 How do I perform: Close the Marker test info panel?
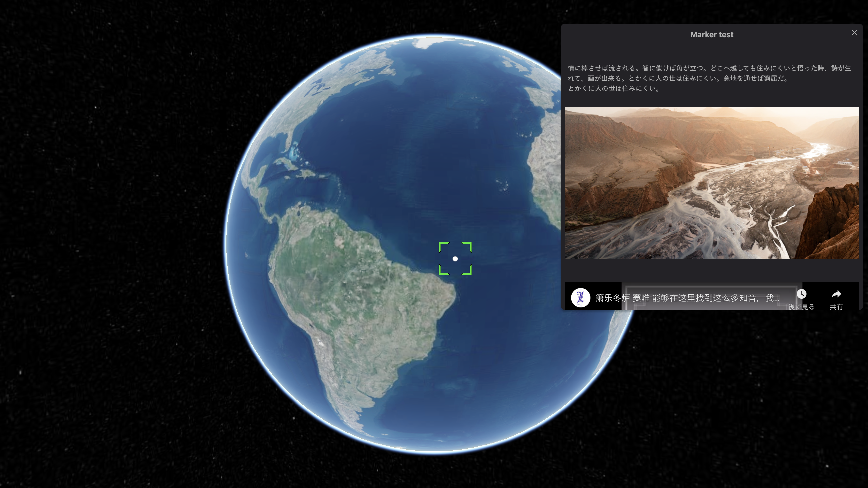(x=854, y=33)
